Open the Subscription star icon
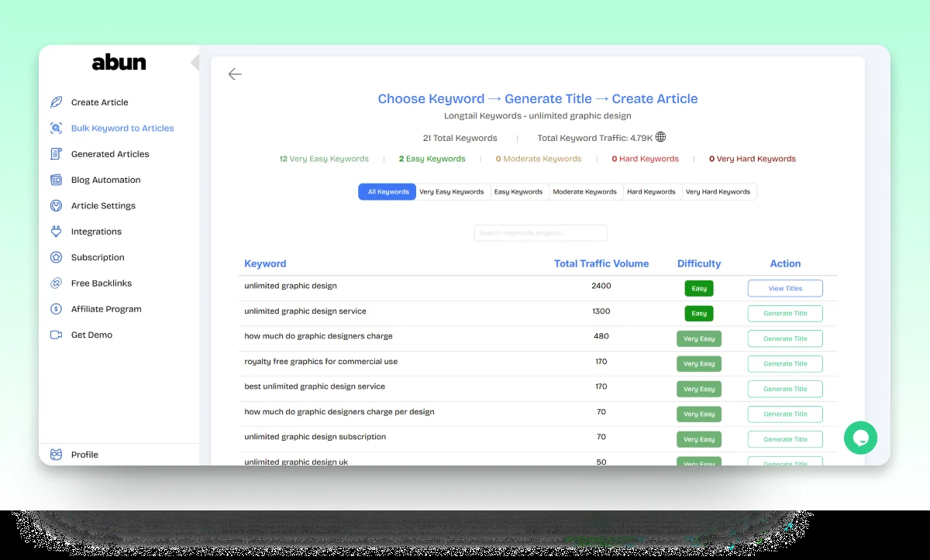Screen dimensions: 930x560 click(x=56, y=257)
